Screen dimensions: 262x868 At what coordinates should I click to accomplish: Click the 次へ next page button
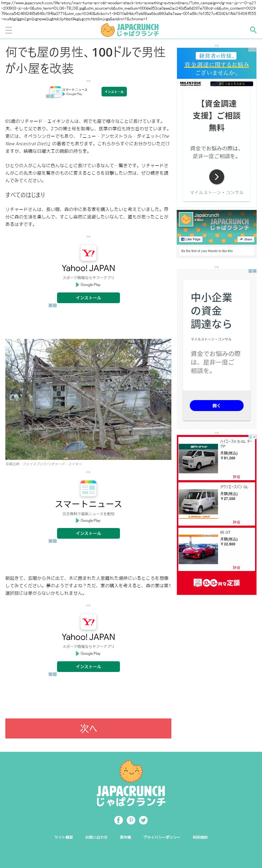pos(88,728)
